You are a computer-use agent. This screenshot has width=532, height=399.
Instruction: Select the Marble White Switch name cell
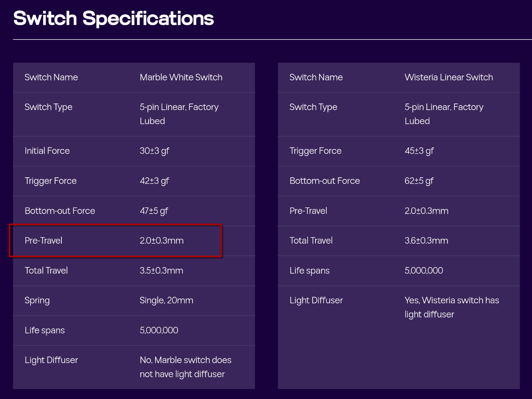pos(181,77)
